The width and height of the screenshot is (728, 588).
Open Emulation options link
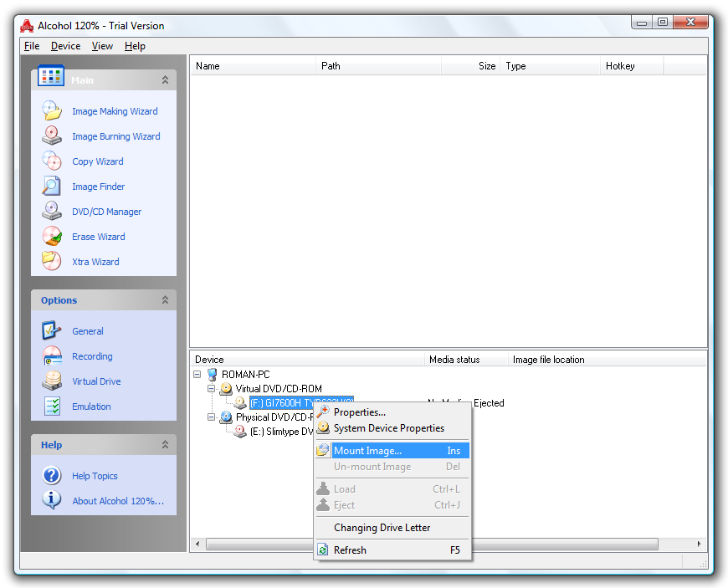coord(91,406)
